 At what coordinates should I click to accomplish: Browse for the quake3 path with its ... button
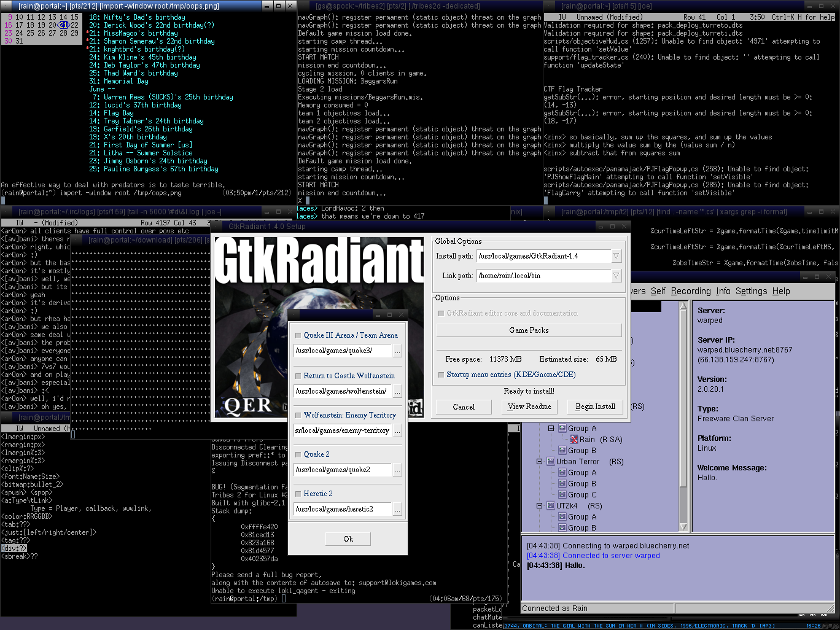tap(397, 351)
